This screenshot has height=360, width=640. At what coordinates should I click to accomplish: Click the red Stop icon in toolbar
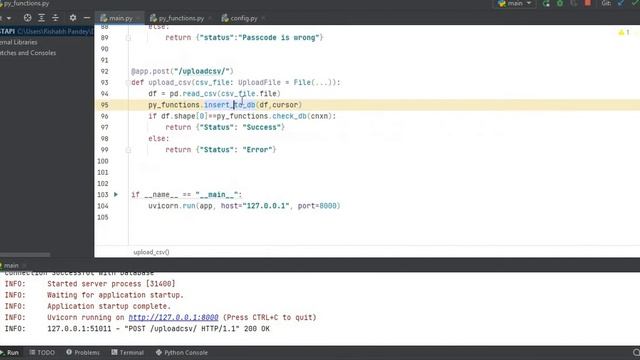coord(588,3)
